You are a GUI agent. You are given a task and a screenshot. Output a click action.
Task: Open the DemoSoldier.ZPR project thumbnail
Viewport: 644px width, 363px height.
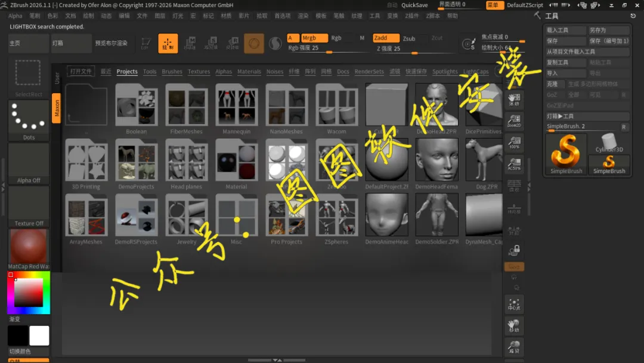(436, 219)
